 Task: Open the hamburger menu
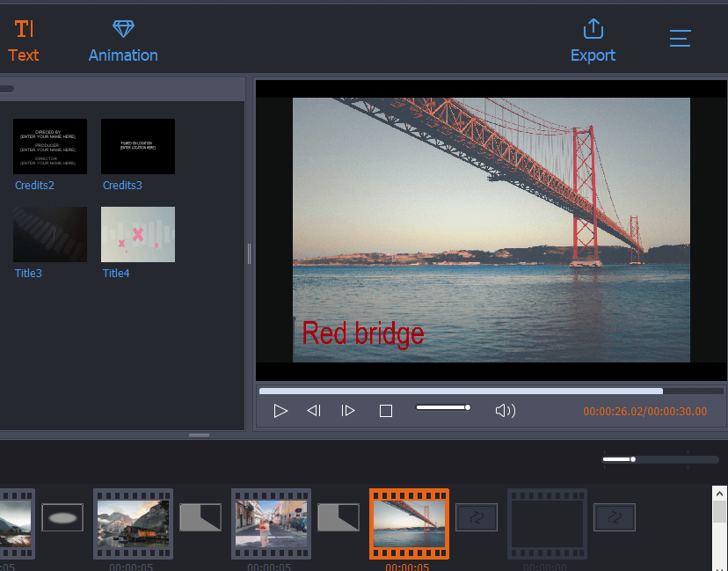680,39
